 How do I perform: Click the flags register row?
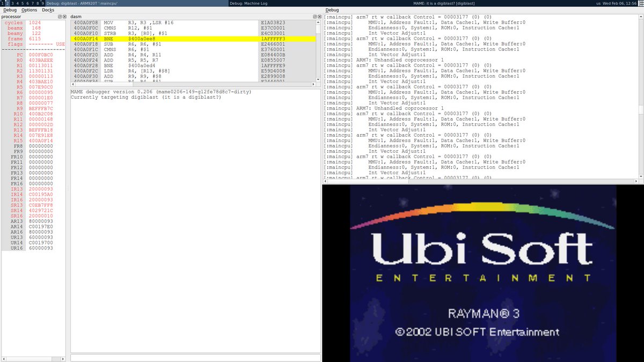pos(34,45)
